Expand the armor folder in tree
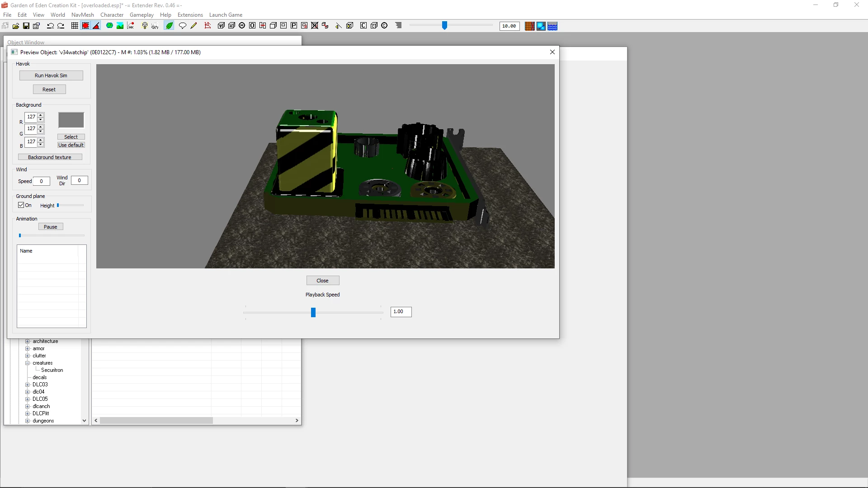Image resolution: width=868 pixels, height=488 pixels. tap(28, 349)
